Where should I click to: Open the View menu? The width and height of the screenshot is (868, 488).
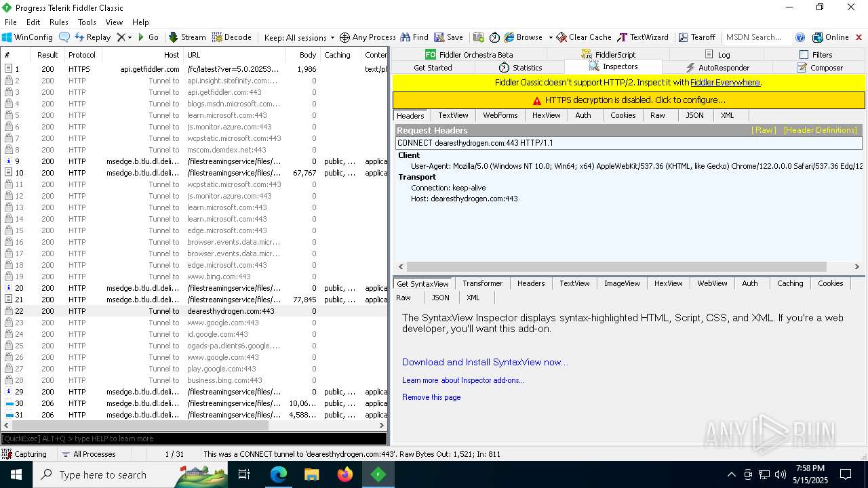coord(114,22)
